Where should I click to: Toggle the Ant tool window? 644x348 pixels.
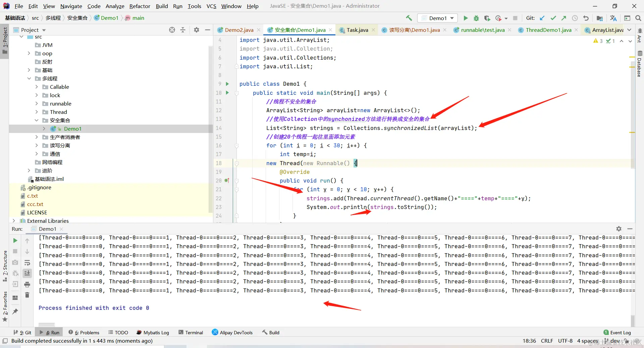[x=639, y=36]
